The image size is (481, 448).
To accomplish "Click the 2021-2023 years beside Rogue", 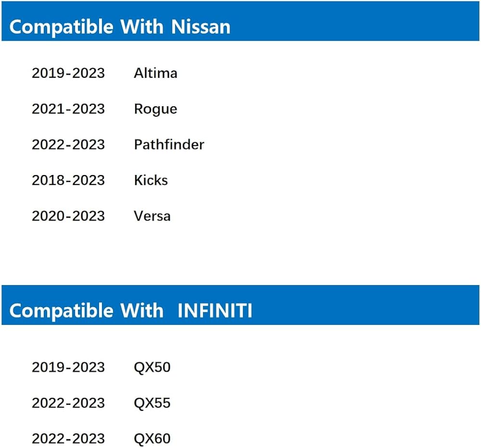I will coord(68,109).
